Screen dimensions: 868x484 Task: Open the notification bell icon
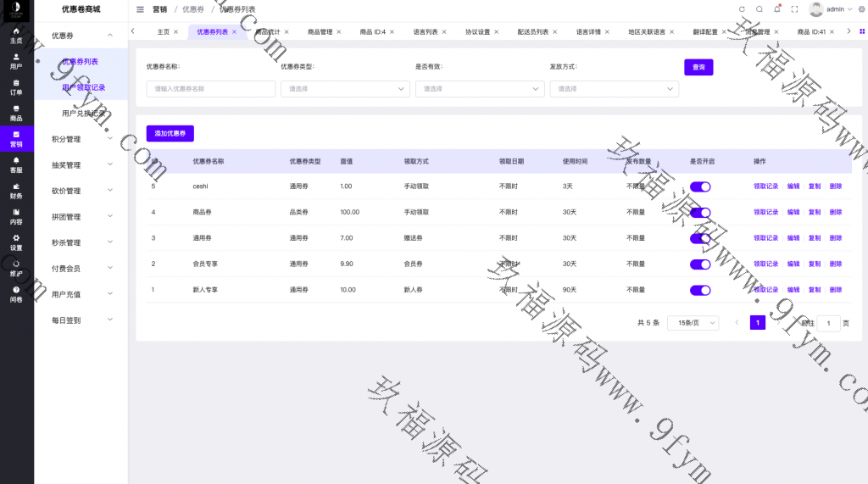coord(776,9)
